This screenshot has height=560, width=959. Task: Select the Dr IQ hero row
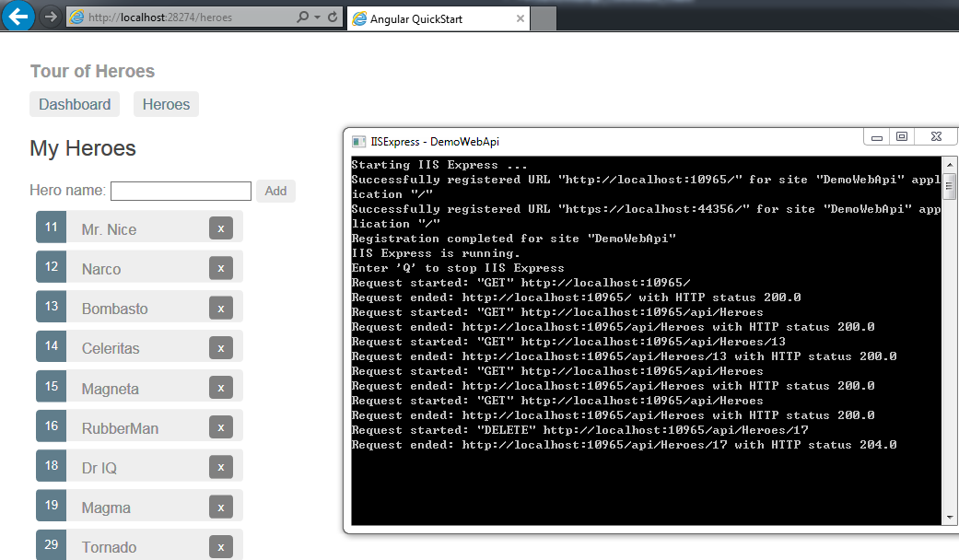pyautogui.click(x=139, y=466)
